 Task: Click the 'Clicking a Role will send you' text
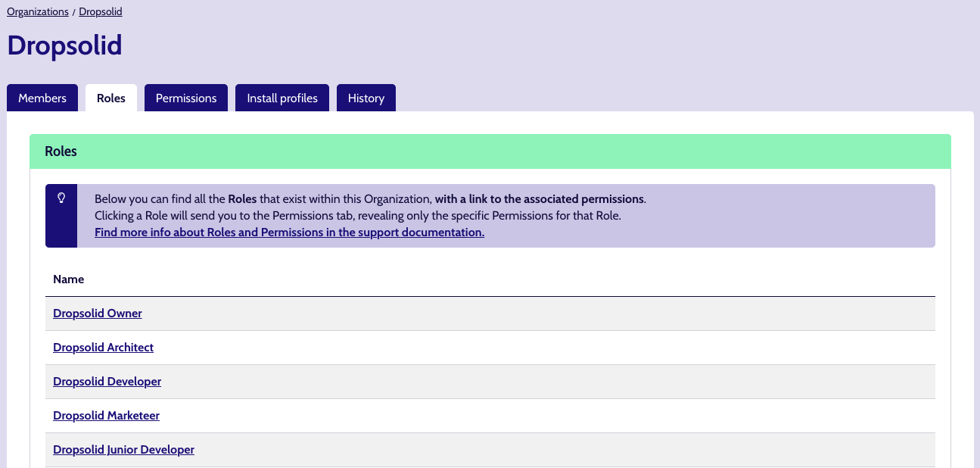click(357, 216)
